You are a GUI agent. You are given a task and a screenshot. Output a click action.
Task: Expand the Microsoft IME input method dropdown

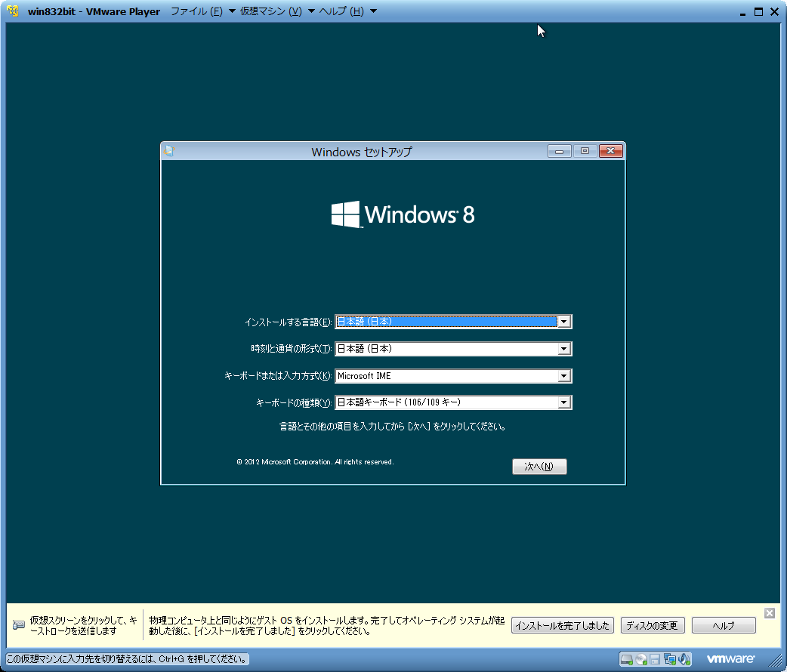564,376
